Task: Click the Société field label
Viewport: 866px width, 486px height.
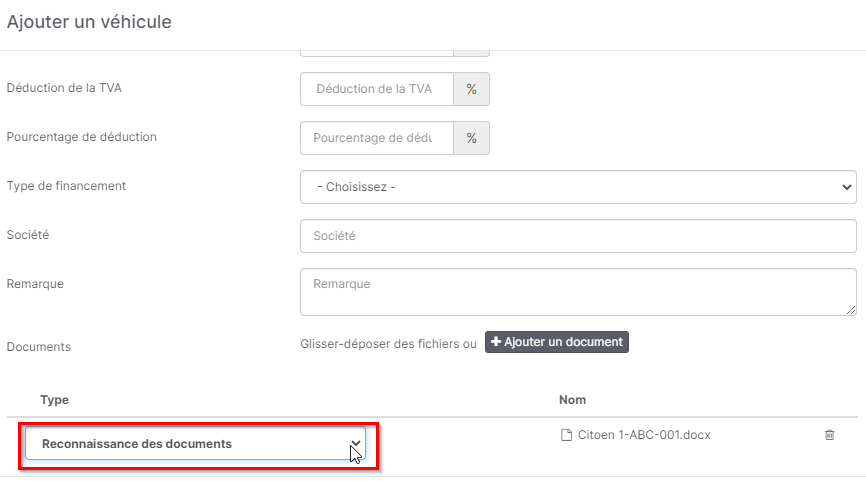Action: pyautogui.click(x=28, y=235)
